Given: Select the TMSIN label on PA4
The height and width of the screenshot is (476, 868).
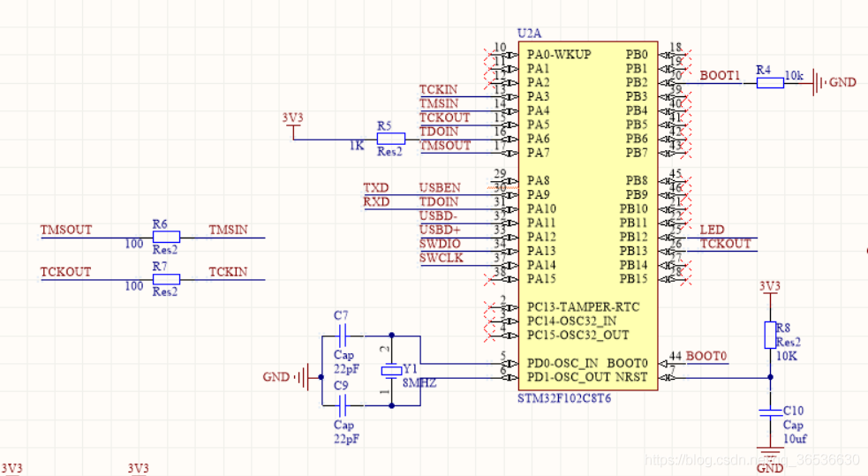Looking at the screenshot, I should coord(439,103).
